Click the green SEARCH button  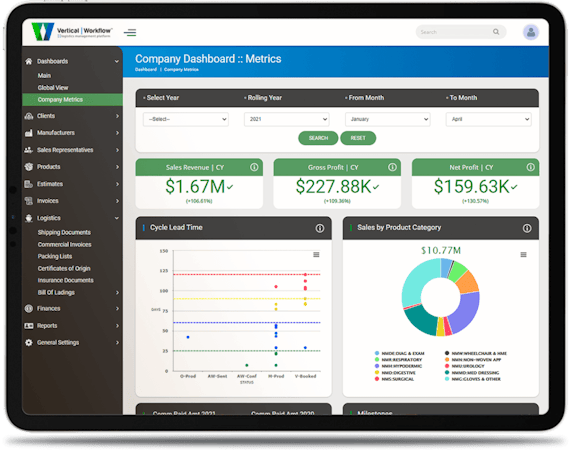pos(318,138)
